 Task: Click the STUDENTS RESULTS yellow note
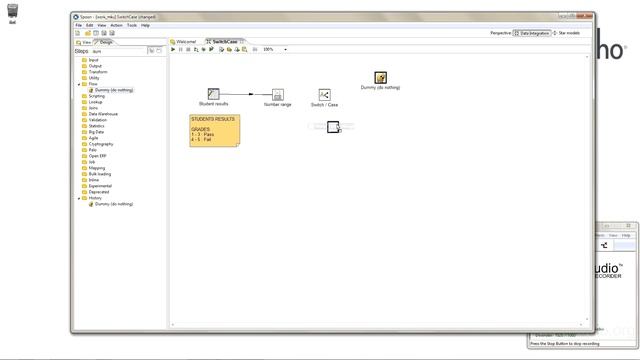tap(215, 130)
